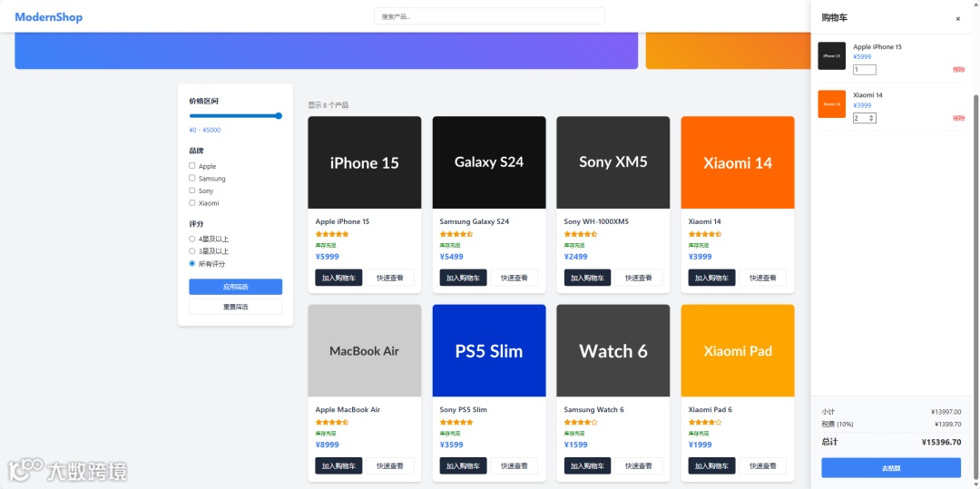
Task: Open the Sony XM5 product image
Action: [613, 162]
